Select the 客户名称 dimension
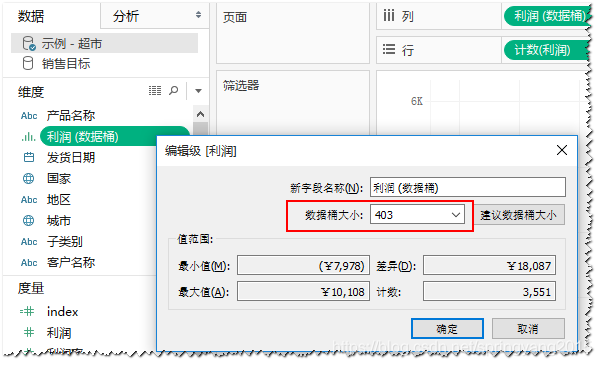The image size is (602, 366). (x=71, y=263)
